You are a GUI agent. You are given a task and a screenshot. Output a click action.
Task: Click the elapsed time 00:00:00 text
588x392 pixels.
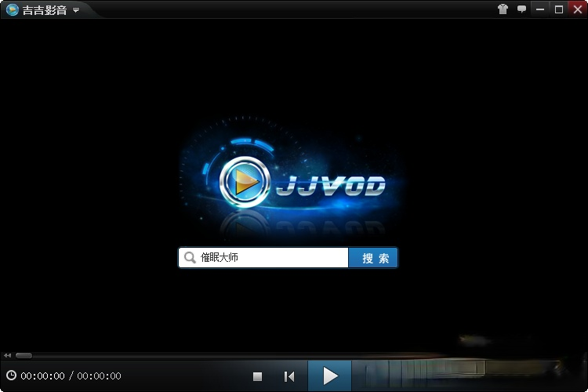(x=43, y=376)
